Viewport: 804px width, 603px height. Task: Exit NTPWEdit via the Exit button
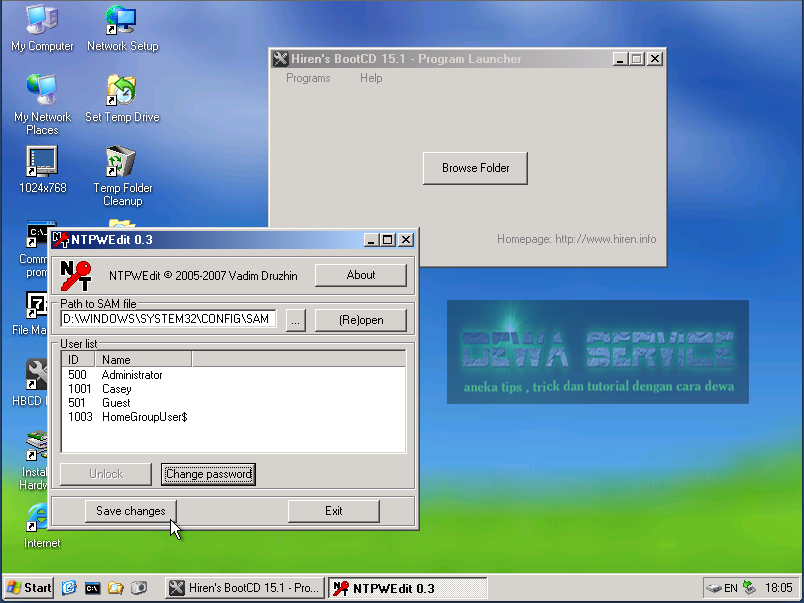pos(333,510)
